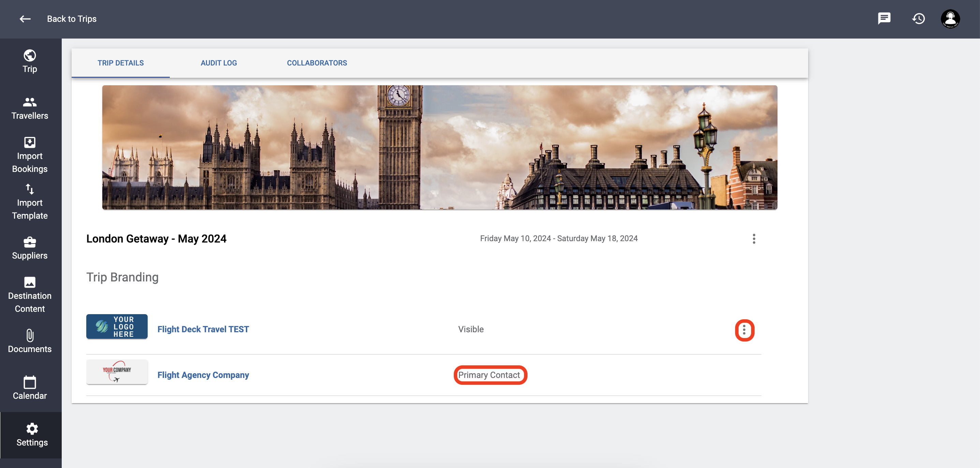Switch to the Collaborators tab
Viewport: 980px width, 468px height.
pyautogui.click(x=317, y=63)
